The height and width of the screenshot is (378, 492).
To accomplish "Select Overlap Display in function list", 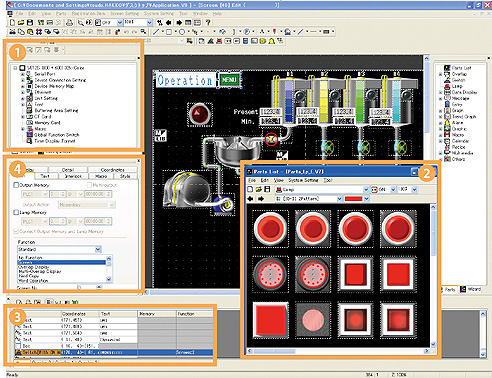I will 34,267.
